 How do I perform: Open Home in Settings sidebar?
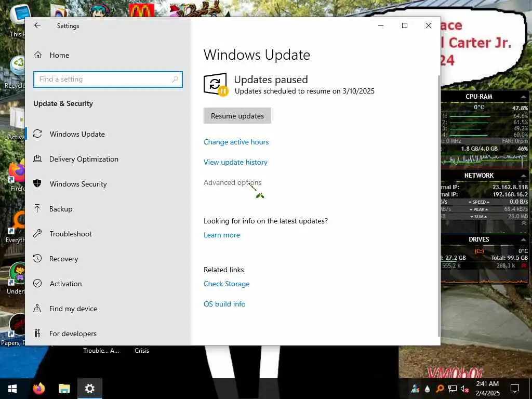pyautogui.click(x=59, y=55)
